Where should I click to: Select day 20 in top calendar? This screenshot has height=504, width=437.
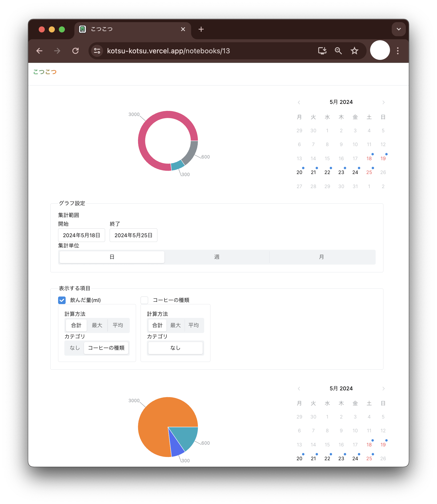299,172
